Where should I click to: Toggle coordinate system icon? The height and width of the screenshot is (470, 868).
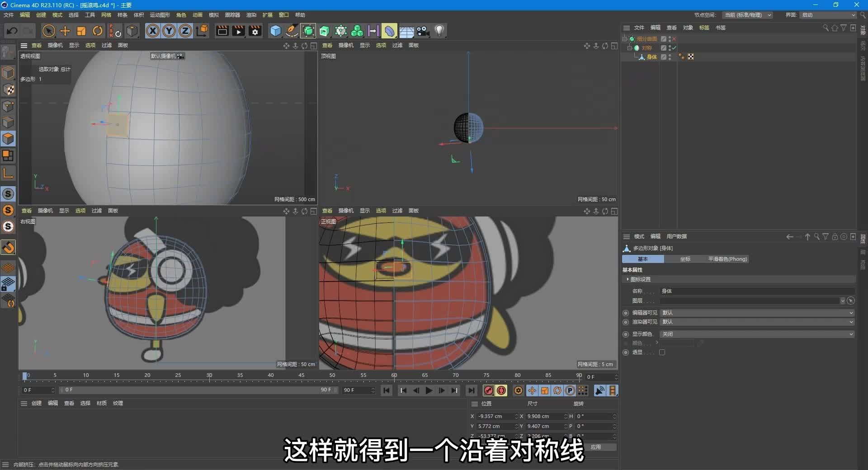click(203, 31)
